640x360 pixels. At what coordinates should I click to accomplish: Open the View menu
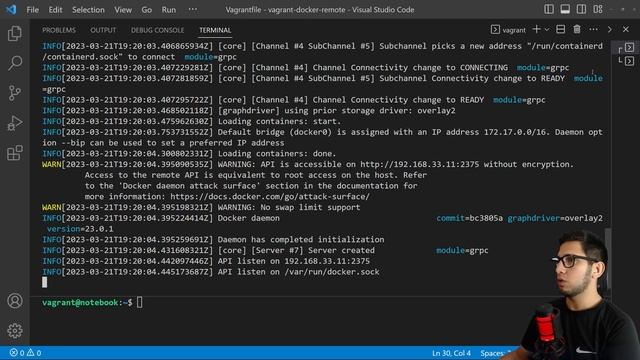coord(123,10)
